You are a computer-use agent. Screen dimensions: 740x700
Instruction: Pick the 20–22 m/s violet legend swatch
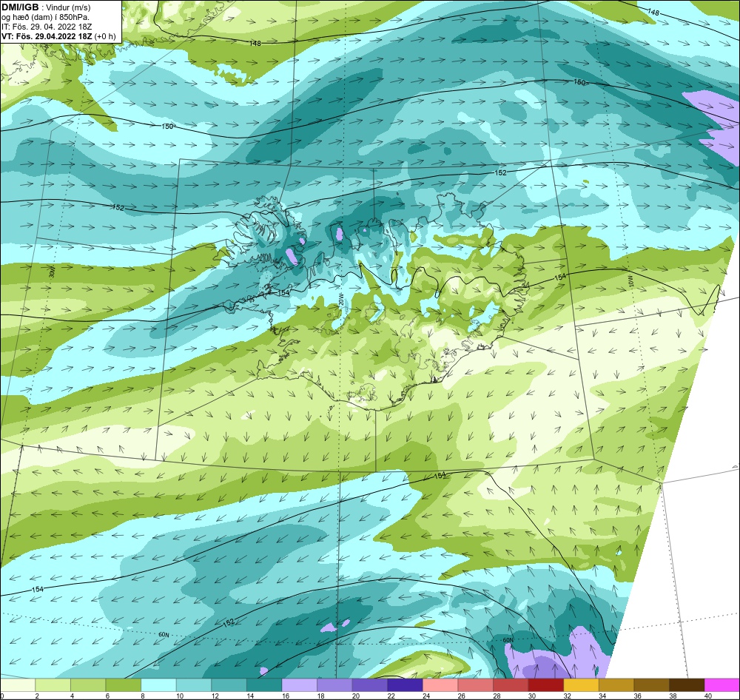click(369, 685)
